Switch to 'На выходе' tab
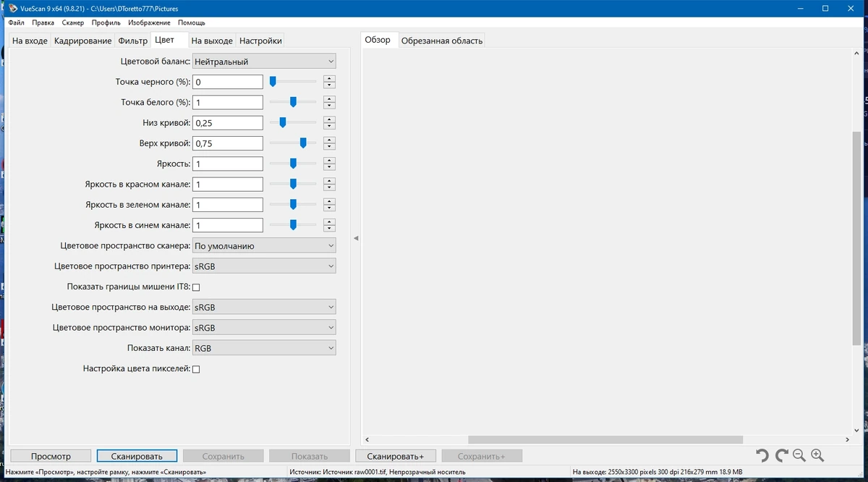 (212, 41)
